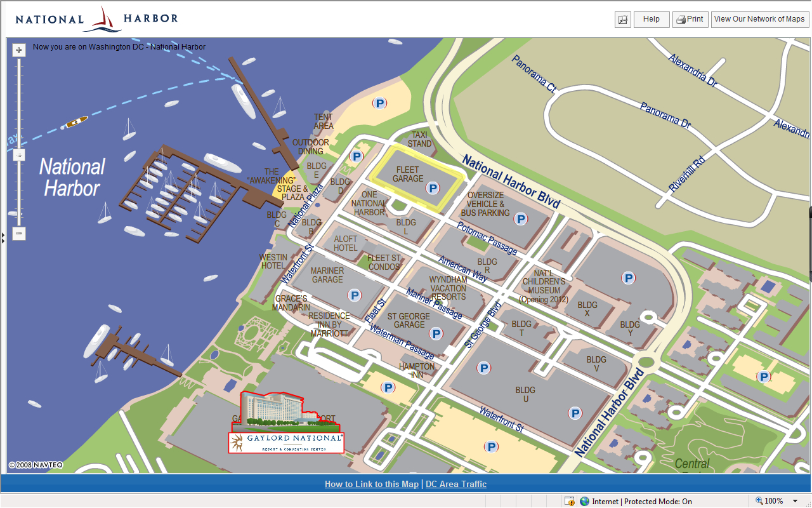Click the BLDG X label
The height and width of the screenshot is (508, 812).
587,309
